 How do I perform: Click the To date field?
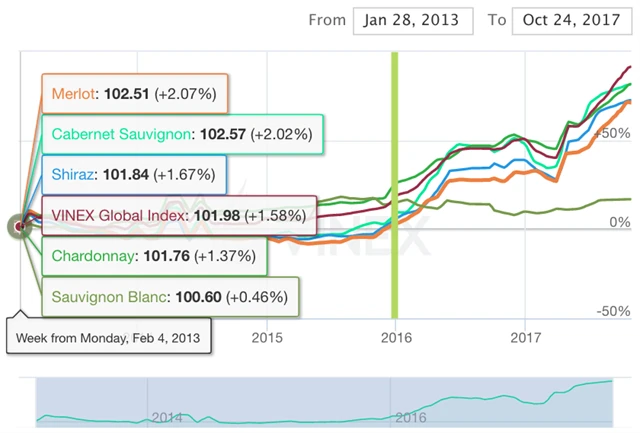tap(567, 20)
